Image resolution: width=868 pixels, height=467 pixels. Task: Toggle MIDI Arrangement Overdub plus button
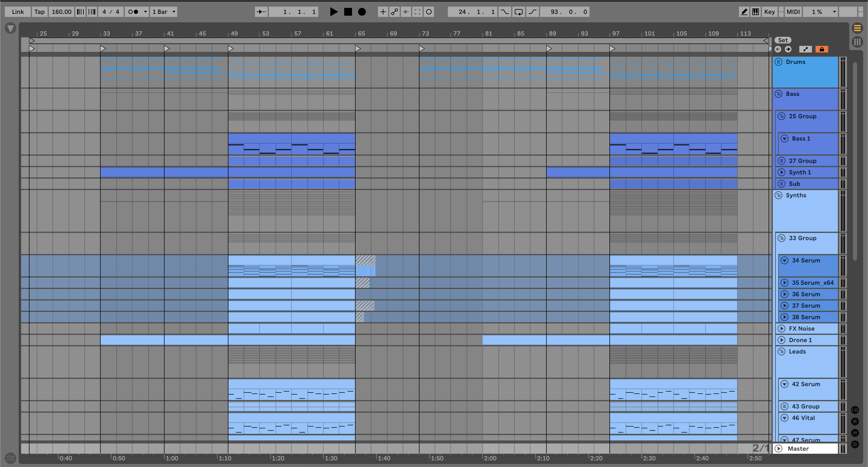pos(383,12)
